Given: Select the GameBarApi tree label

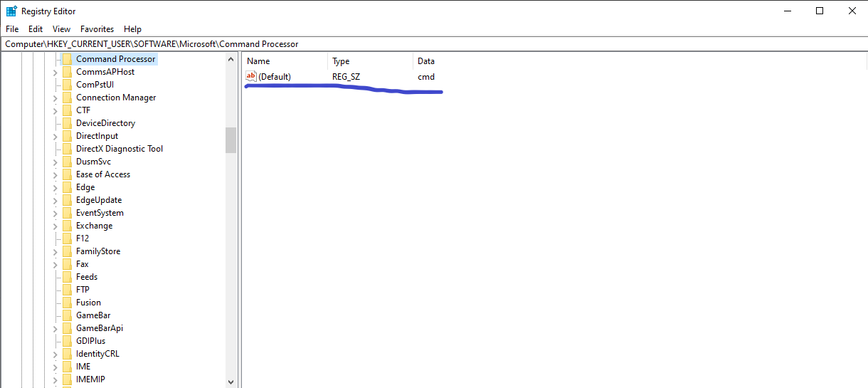Looking at the screenshot, I should click(x=100, y=328).
